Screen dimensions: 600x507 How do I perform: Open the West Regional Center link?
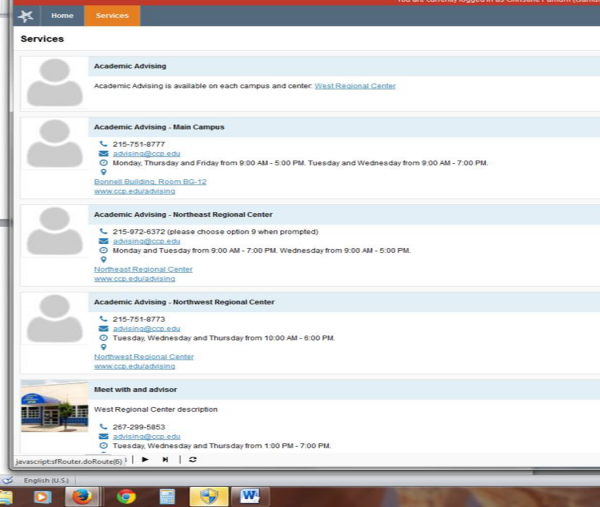click(x=355, y=86)
